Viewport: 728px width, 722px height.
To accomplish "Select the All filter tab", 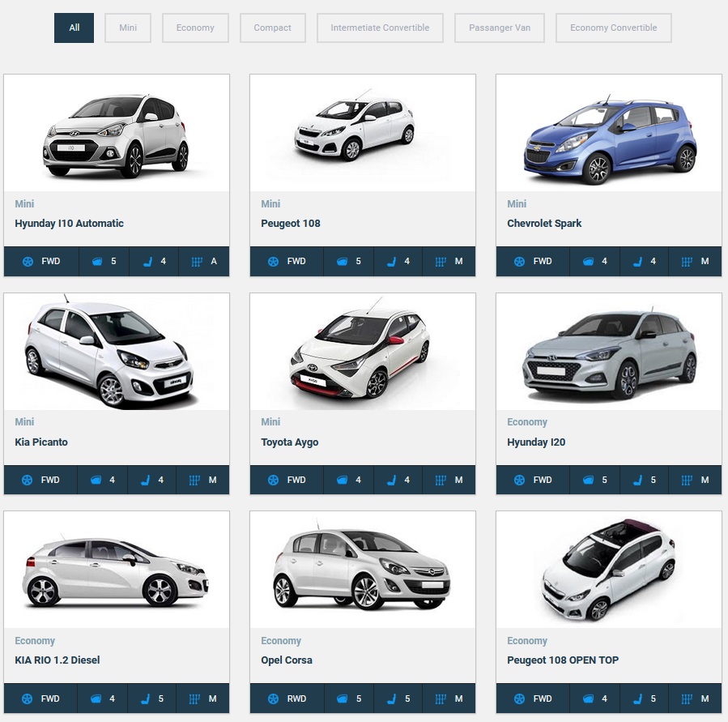I will (74, 28).
